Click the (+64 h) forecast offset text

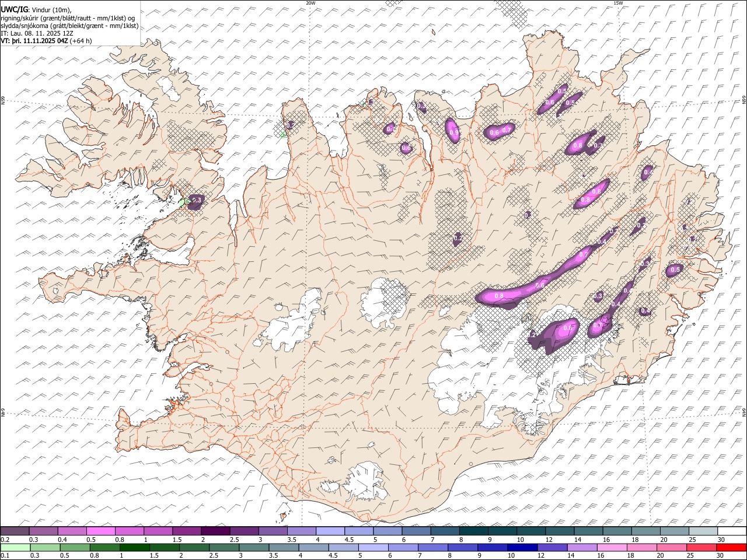[81, 41]
